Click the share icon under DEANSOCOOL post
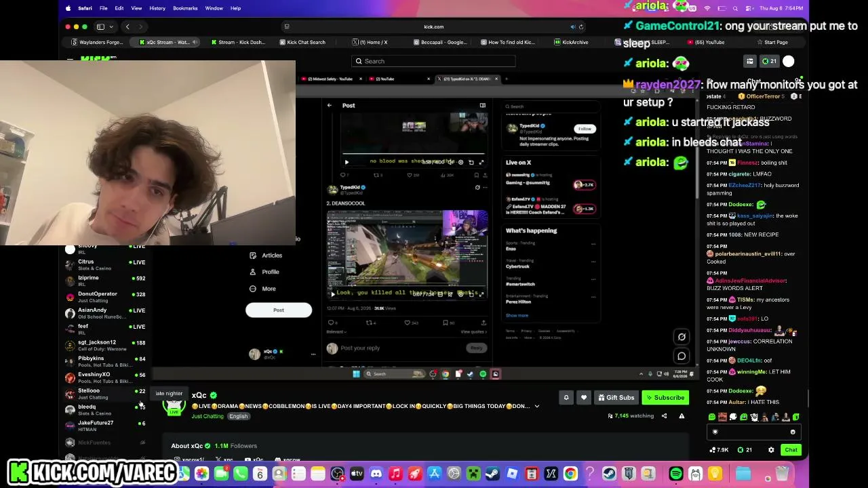 pos(484,323)
